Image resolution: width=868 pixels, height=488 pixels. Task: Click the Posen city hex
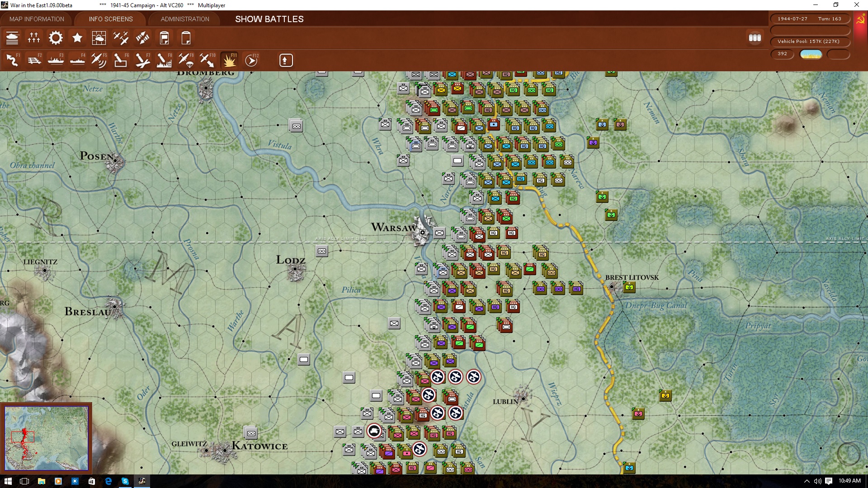coord(115,161)
